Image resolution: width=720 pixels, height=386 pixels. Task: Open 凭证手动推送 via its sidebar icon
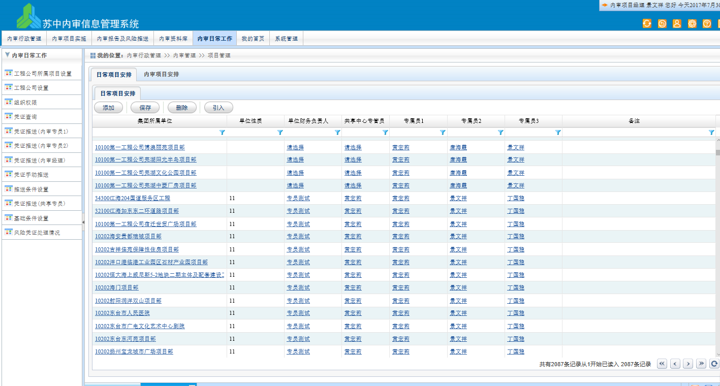[x=8, y=174]
